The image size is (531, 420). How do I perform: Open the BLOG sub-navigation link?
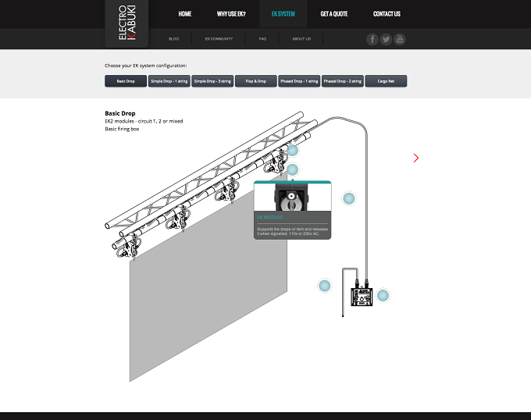173,39
